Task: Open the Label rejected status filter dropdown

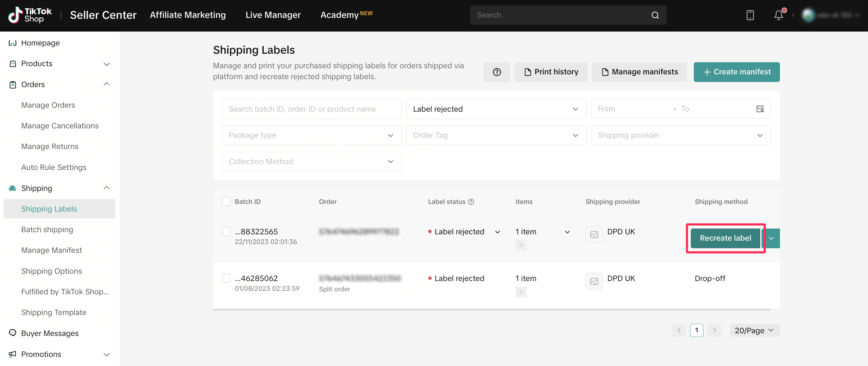Action: point(496,109)
